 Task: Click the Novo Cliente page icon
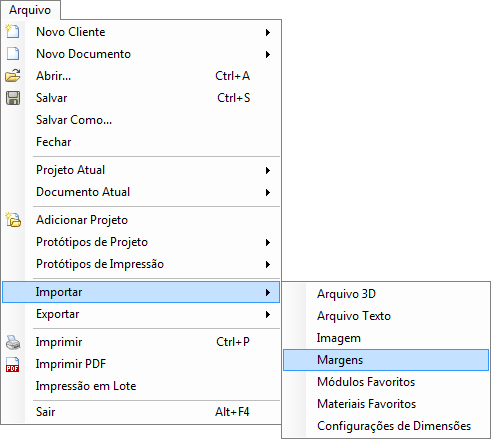tap(13, 31)
